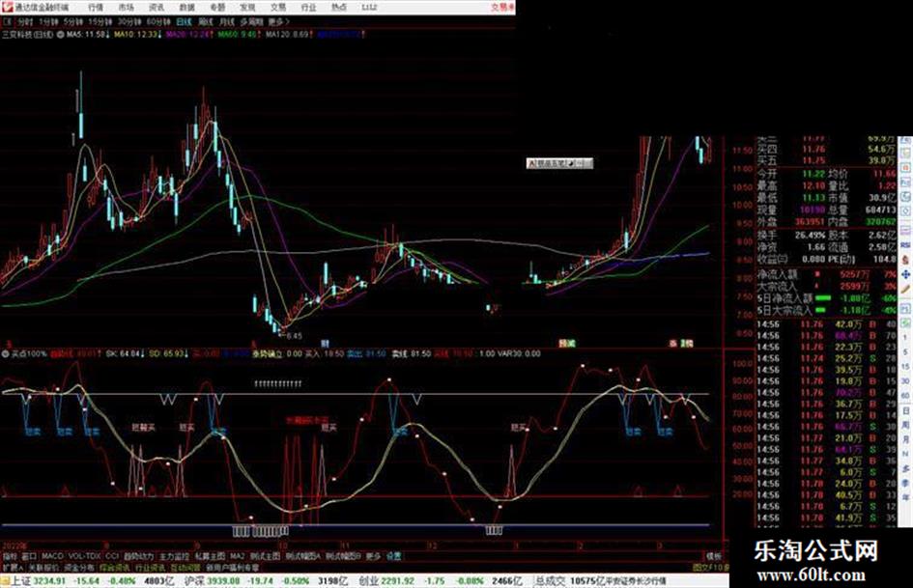The width and height of the screenshot is (913, 588).
Task: Click the round settings icon beside 三安科技
Action: click(61, 35)
